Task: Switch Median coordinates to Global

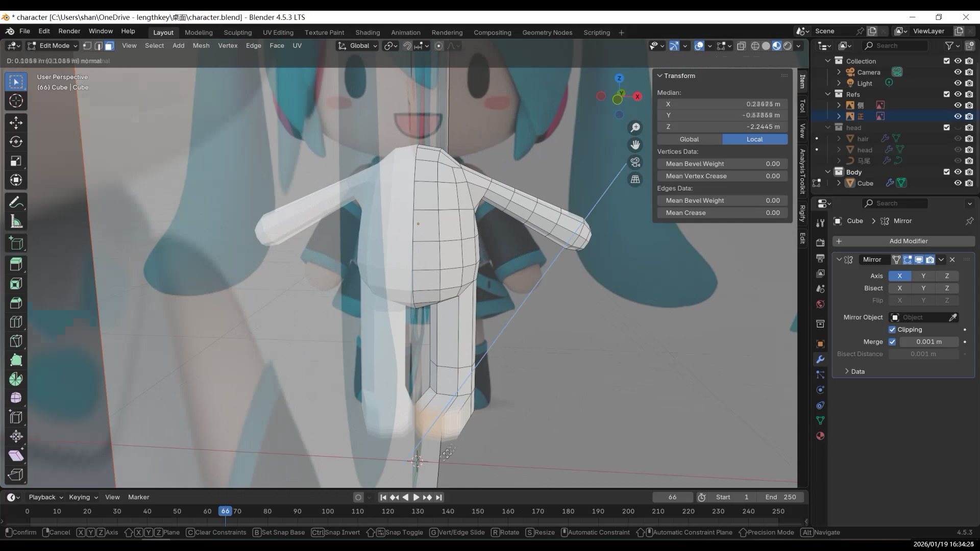Action: [689, 139]
